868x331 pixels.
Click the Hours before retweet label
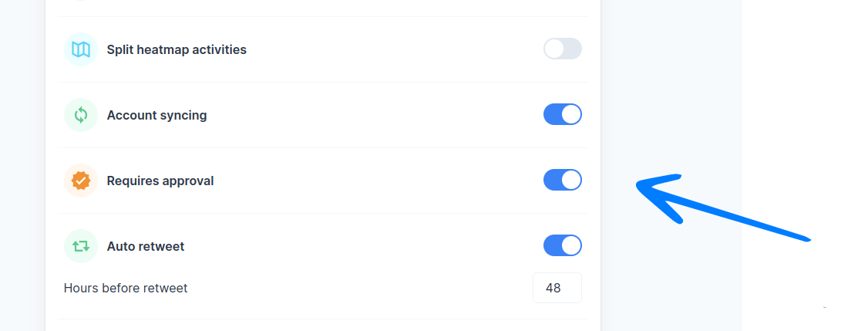click(126, 288)
